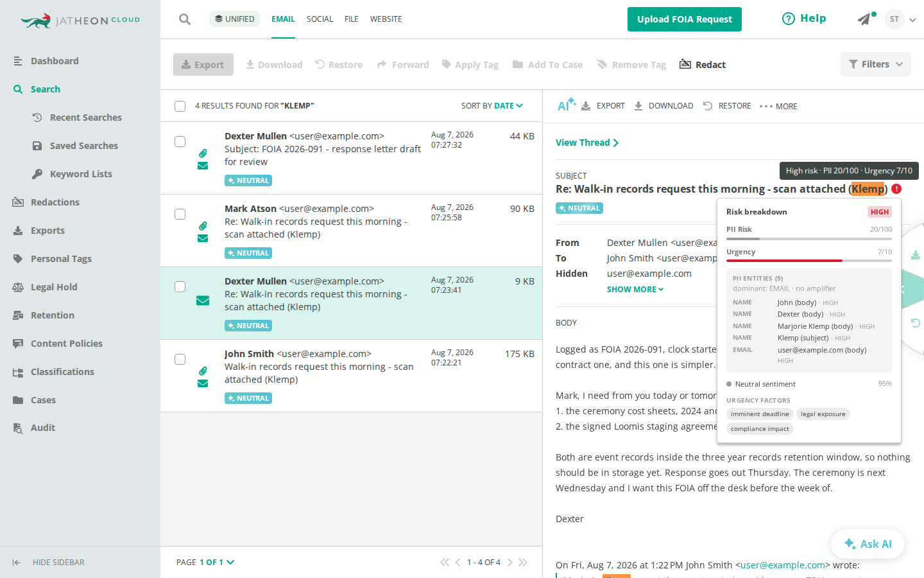Click the red high-risk alert icon beside subject
This screenshot has width=924, height=578.
(896, 189)
